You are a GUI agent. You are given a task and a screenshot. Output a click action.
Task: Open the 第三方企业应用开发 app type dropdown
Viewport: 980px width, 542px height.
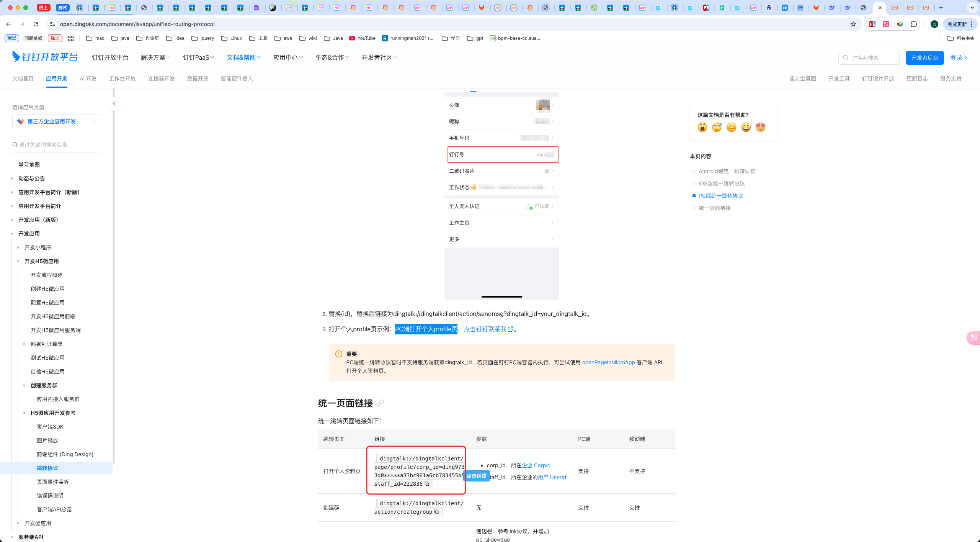click(x=56, y=121)
